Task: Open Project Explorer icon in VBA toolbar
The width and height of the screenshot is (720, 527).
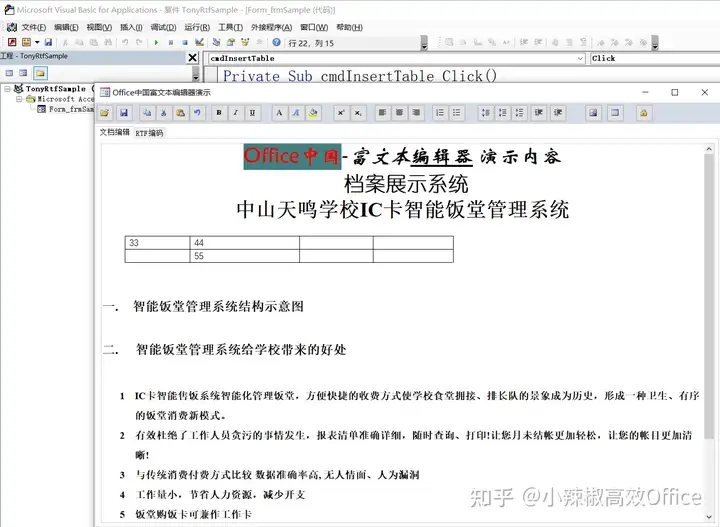Action: coord(216,42)
